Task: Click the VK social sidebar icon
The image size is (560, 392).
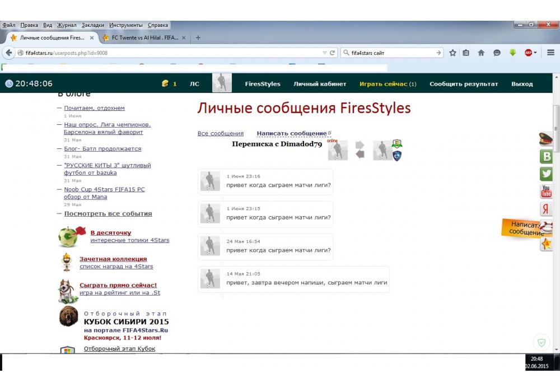Action: (x=546, y=157)
